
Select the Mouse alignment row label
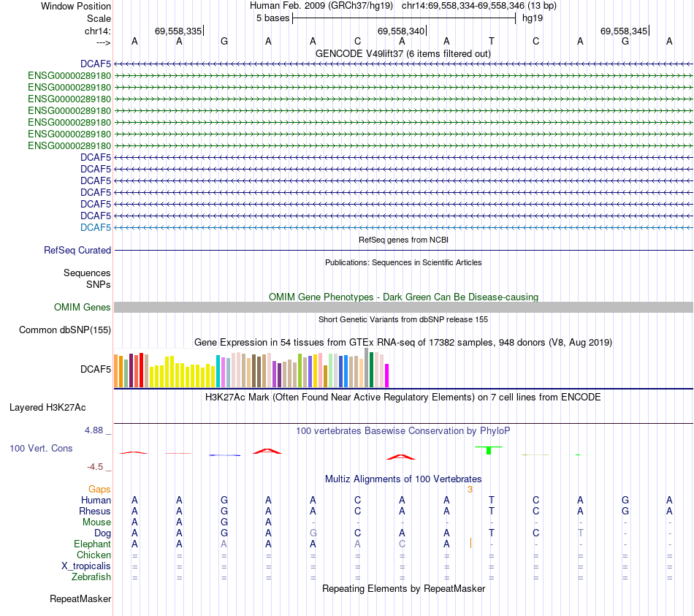click(x=97, y=522)
